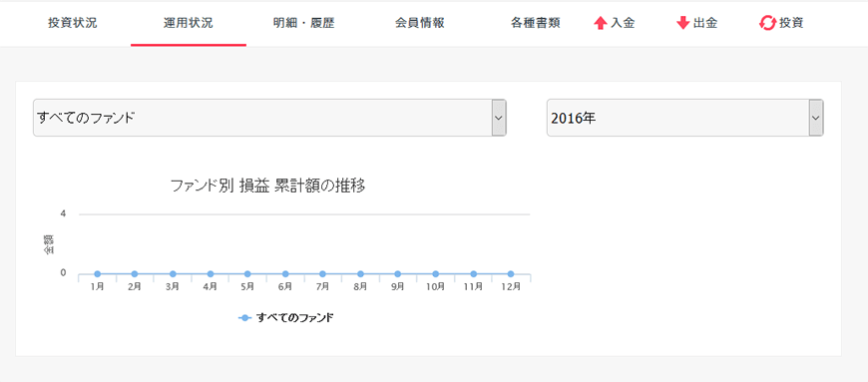Expand the year selector arrow

(815, 118)
